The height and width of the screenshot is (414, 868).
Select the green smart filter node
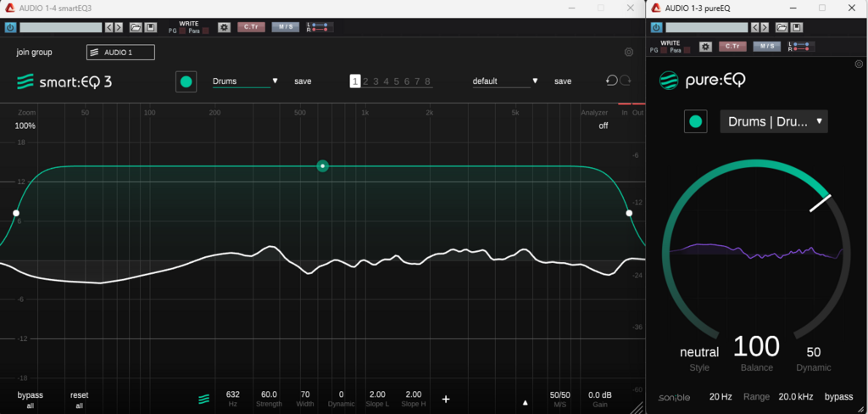point(323,165)
